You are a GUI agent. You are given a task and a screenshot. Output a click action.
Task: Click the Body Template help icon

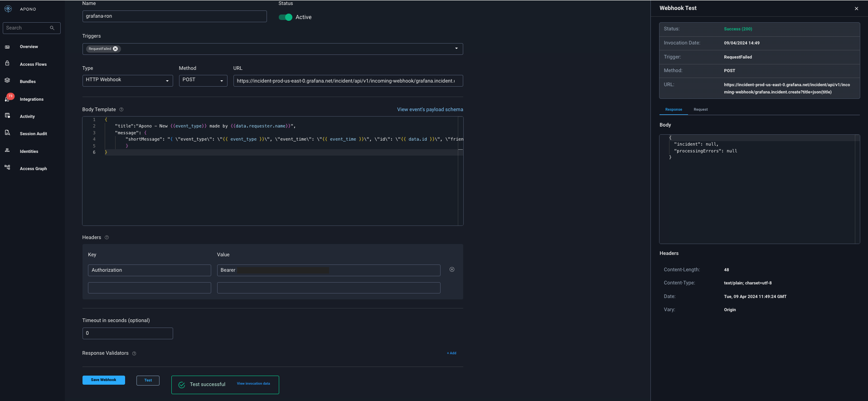[x=121, y=109]
